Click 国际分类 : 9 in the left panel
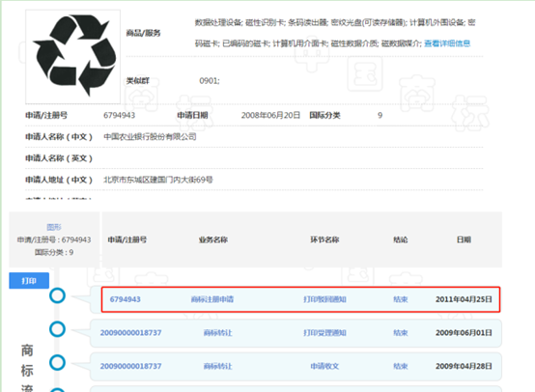 pos(54,252)
